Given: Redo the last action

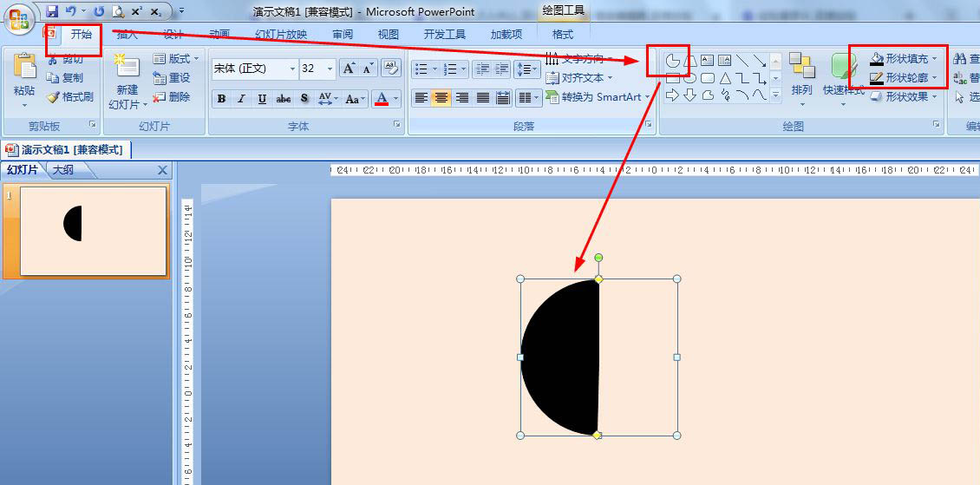Looking at the screenshot, I should coord(99,11).
